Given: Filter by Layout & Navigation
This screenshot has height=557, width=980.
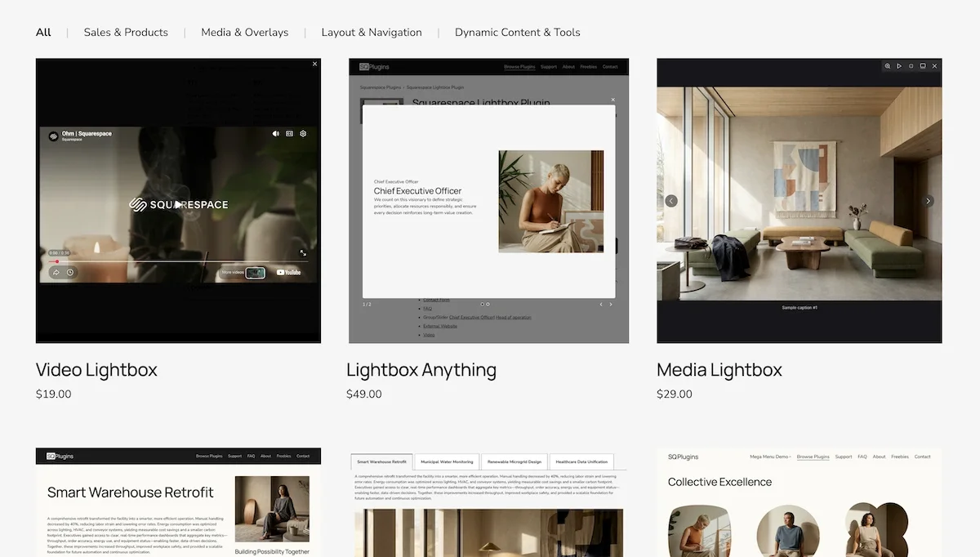Looking at the screenshot, I should [x=372, y=33].
